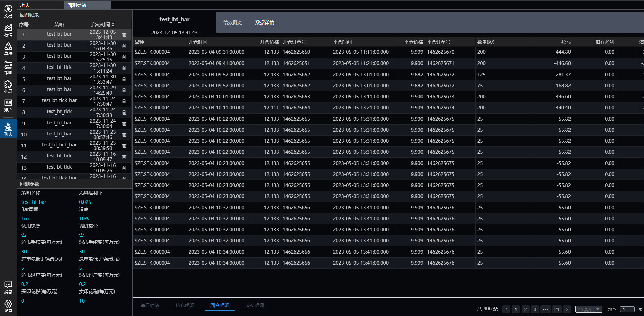This screenshot has width=644, height=316.
Task: Select page 1 in pagination
Action: [x=516, y=309]
